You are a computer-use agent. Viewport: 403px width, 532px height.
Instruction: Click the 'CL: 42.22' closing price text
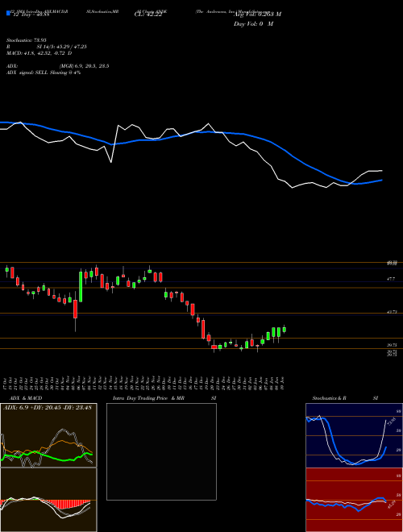point(148,15)
